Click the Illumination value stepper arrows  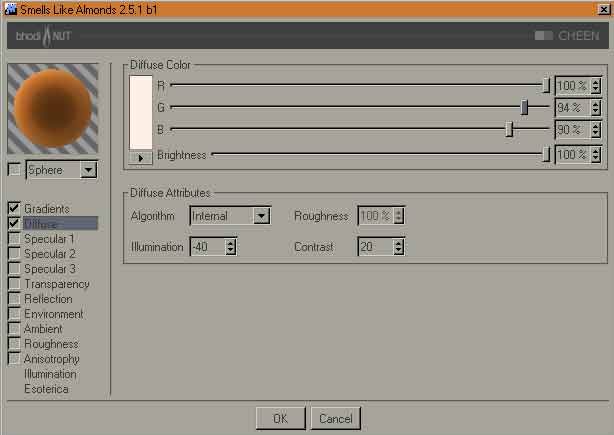click(x=231, y=247)
